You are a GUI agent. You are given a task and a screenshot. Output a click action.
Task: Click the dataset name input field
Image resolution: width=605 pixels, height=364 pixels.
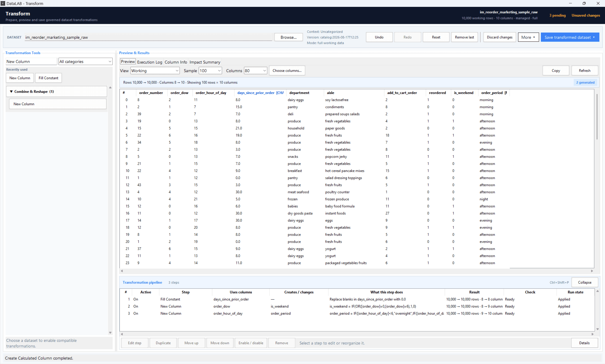[x=148, y=37]
